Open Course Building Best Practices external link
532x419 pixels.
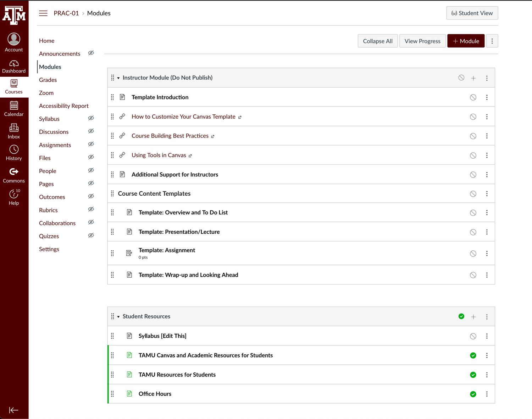pyautogui.click(x=170, y=136)
